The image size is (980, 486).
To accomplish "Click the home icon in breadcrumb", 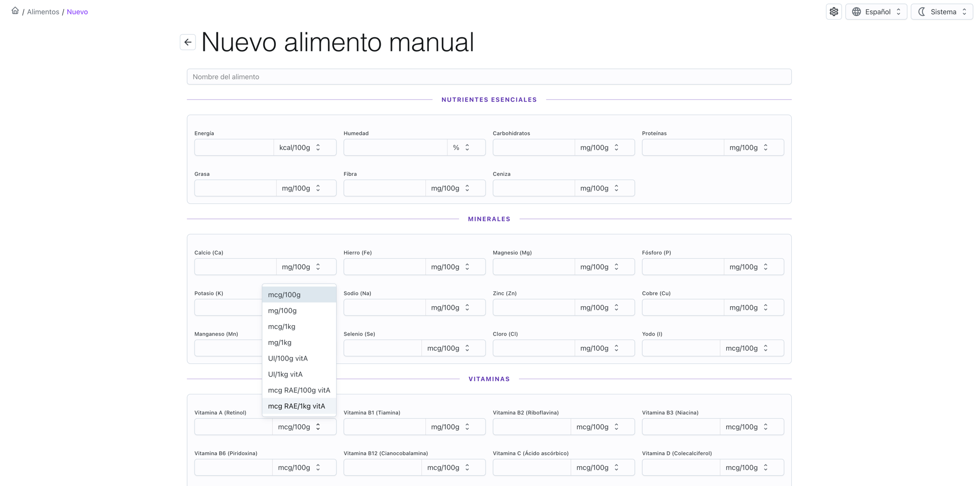I will click(x=15, y=11).
